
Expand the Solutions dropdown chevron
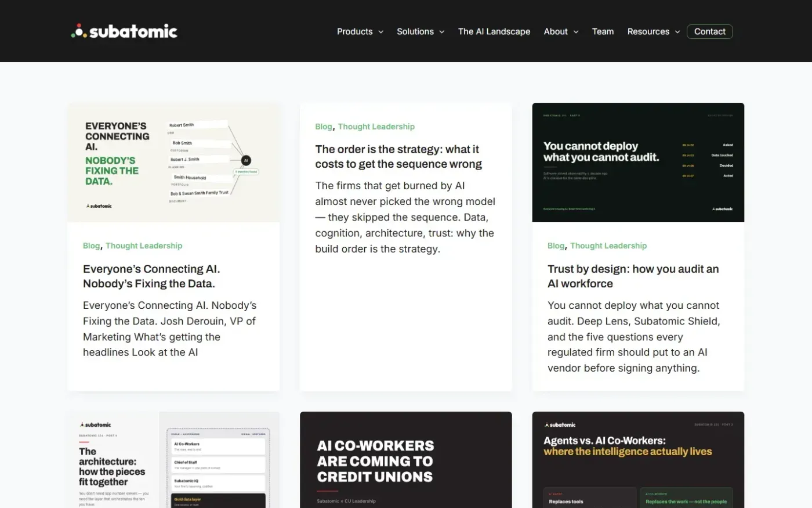click(x=442, y=32)
